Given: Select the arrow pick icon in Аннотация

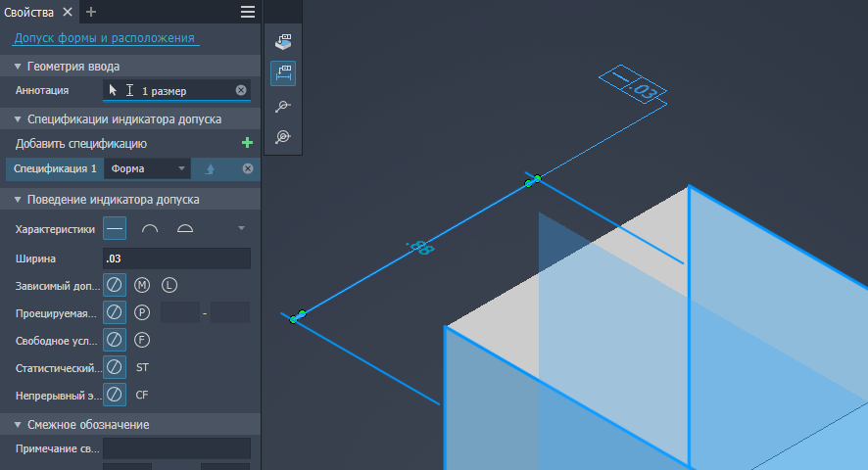Looking at the screenshot, I should pos(113,90).
